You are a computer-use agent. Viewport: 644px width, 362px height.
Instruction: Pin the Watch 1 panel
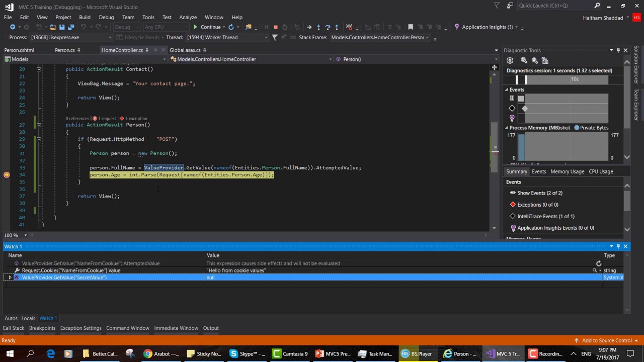618,246
